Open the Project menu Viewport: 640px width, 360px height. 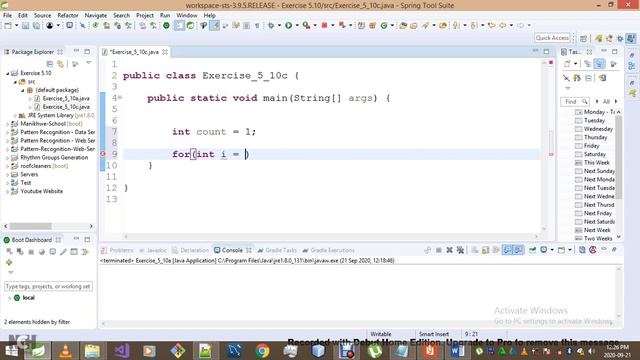[145, 15]
